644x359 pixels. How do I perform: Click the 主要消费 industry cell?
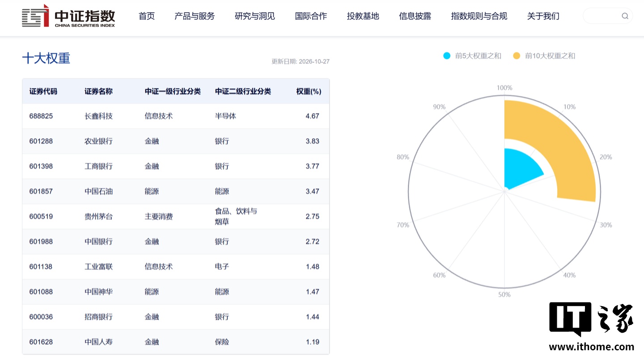[159, 216]
